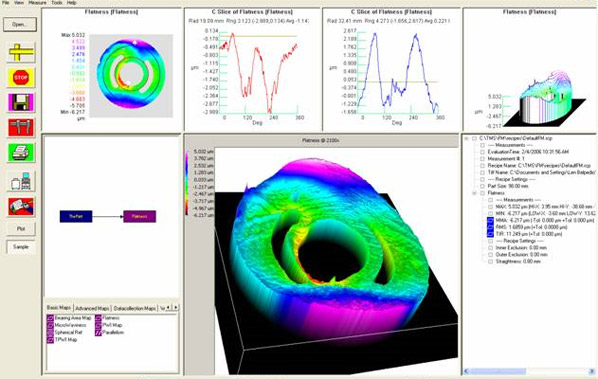The height and width of the screenshot is (379, 598).
Task: Switch to the Datacollection Maps tab
Action: point(135,308)
